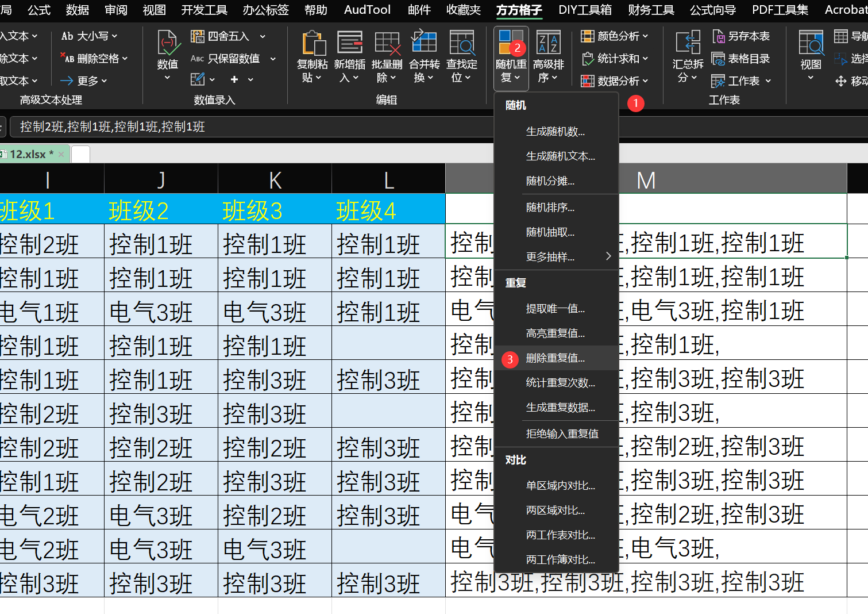Click the 删除空格 icon
The image size is (868, 614).
pyautogui.click(x=67, y=58)
